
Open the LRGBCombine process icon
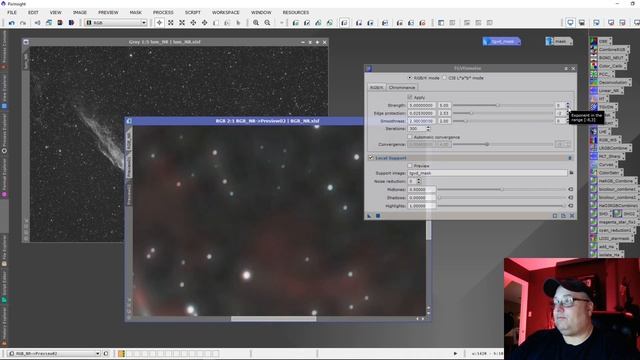[x=611, y=148]
